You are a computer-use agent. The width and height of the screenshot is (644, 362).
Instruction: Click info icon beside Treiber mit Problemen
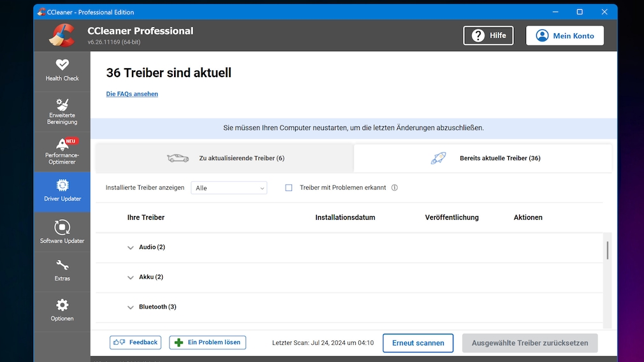pos(394,187)
